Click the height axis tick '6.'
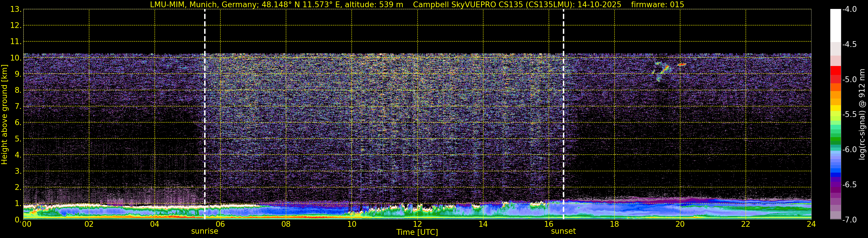 click(18, 123)
